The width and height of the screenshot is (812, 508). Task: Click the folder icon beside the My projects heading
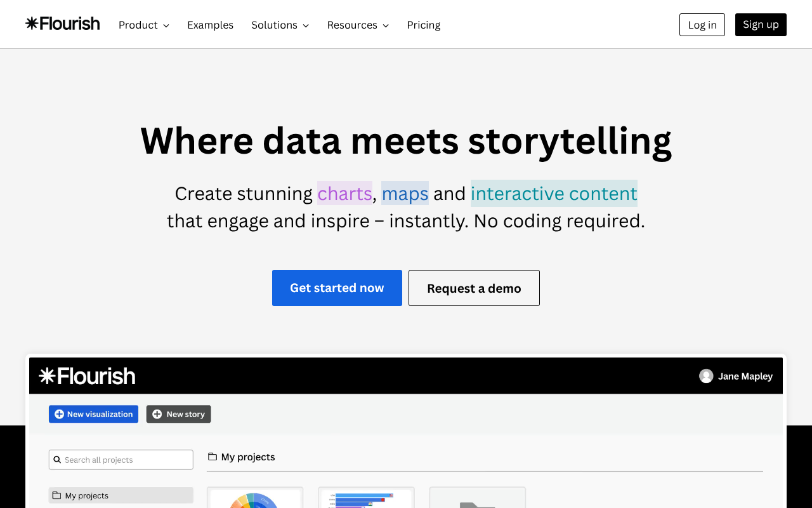click(213, 457)
